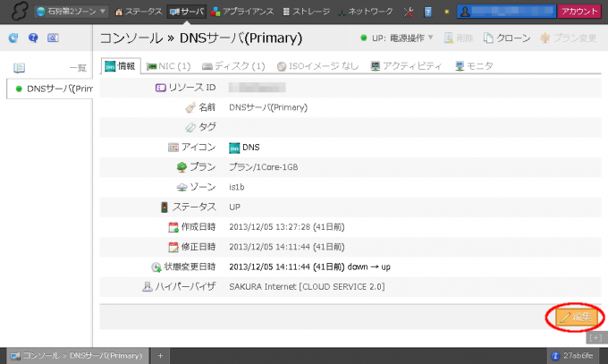
Task: Open the 石狩第2ゾーン zone dropdown
Action: pyautogui.click(x=72, y=12)
